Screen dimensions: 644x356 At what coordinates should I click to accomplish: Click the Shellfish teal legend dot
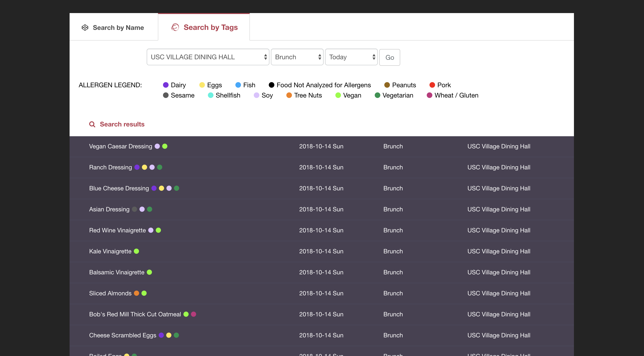pos(210,95)
